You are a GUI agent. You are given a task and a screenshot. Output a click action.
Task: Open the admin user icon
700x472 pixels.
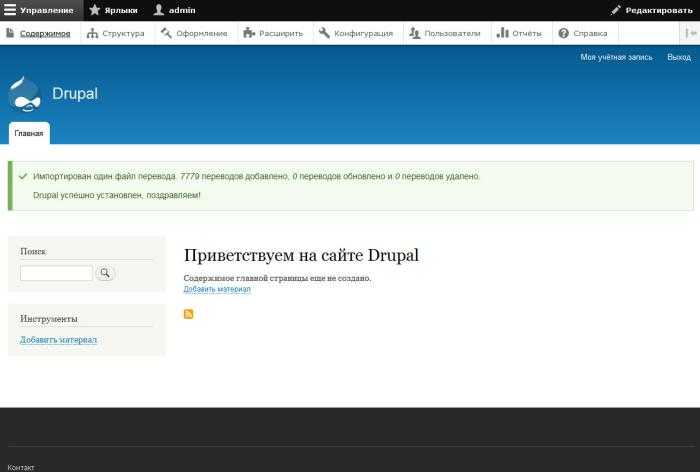[x=158, y=10]
